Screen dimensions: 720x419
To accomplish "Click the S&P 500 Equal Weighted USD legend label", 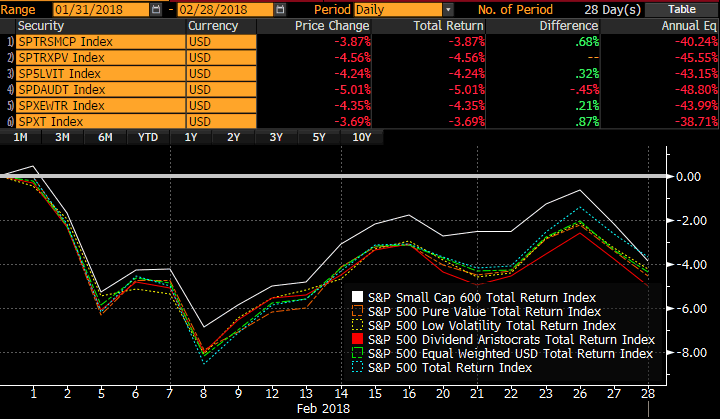I will (x=510, y=353).
